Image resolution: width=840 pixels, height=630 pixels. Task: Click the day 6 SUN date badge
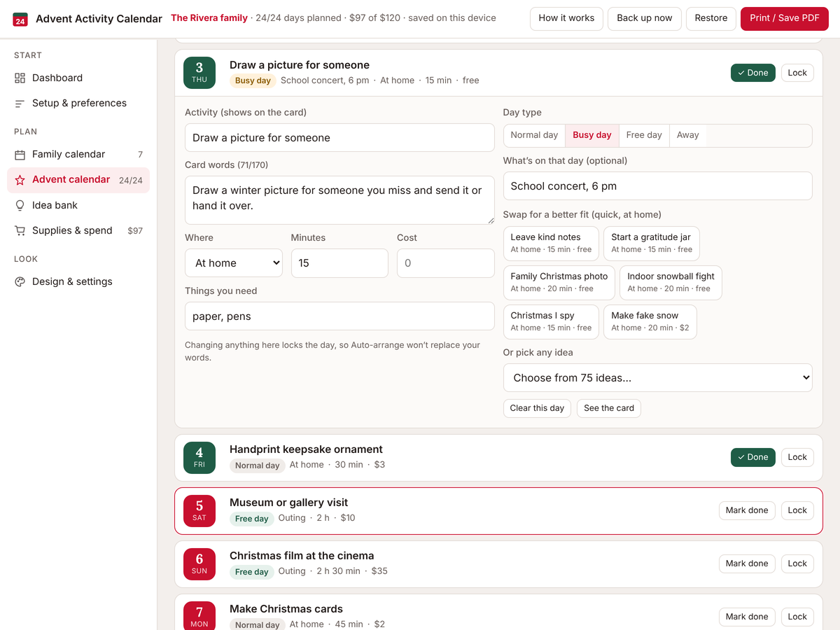[199, 564]
